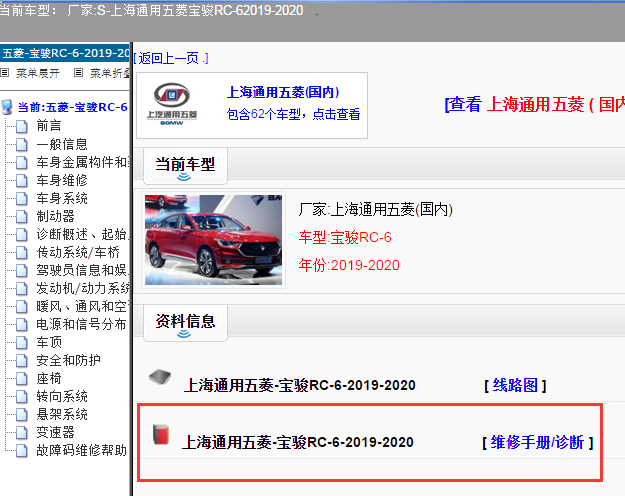This screenshot has height=496, width=625.
Task: Open 变速器 in the tree
Action: coord(55,432)
